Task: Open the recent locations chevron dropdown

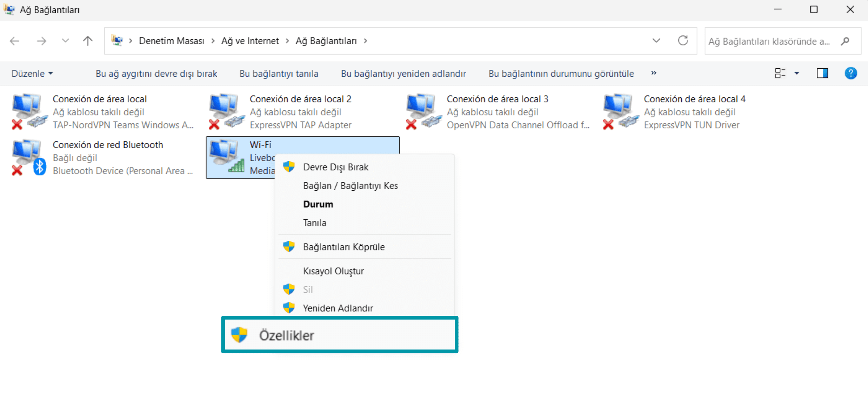Action: [x=65, y=41]
